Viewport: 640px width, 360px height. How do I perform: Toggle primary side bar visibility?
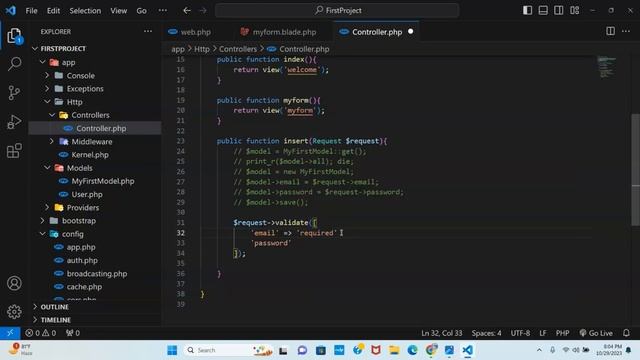(527, 10)
